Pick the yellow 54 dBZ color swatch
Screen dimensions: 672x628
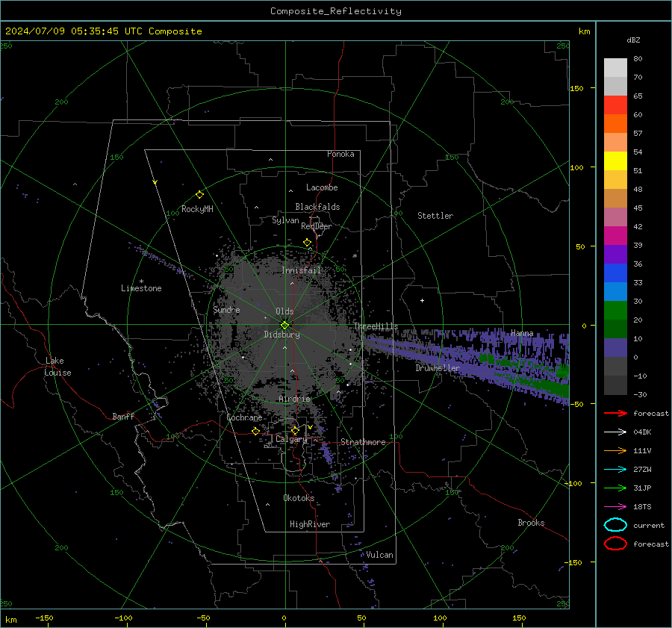point(615,161)
